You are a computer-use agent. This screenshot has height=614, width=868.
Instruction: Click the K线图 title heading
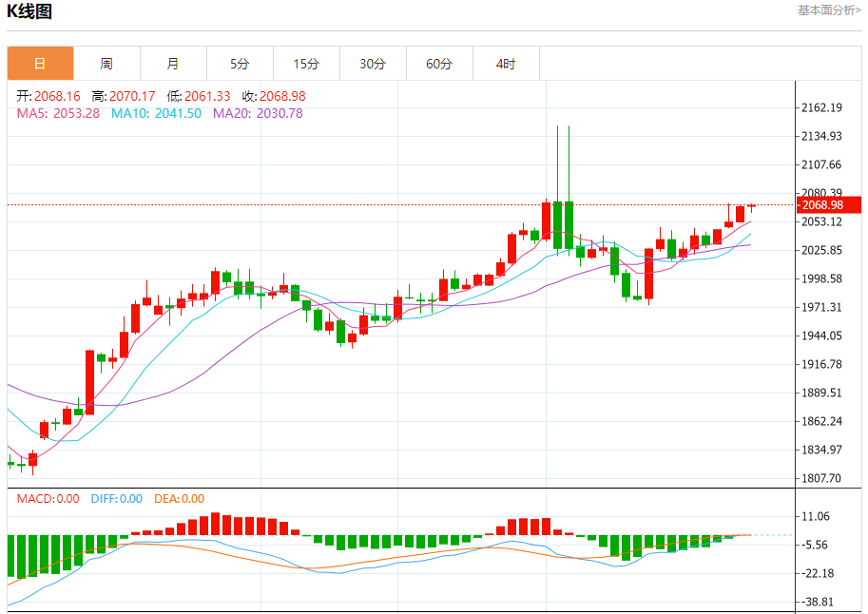[29, 11]
